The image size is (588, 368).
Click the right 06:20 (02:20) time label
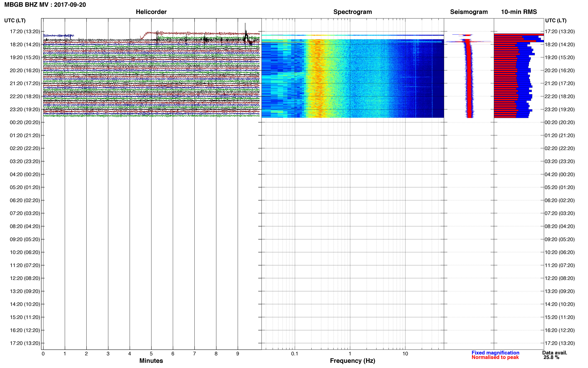[560, 200]
